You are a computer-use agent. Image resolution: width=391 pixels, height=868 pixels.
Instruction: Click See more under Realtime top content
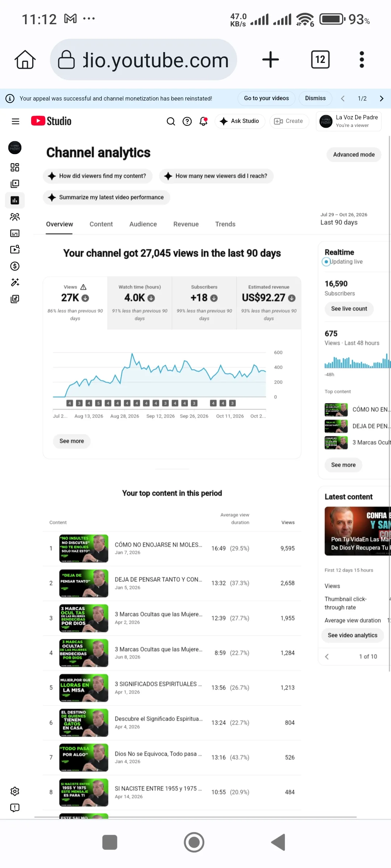[343, 465]
